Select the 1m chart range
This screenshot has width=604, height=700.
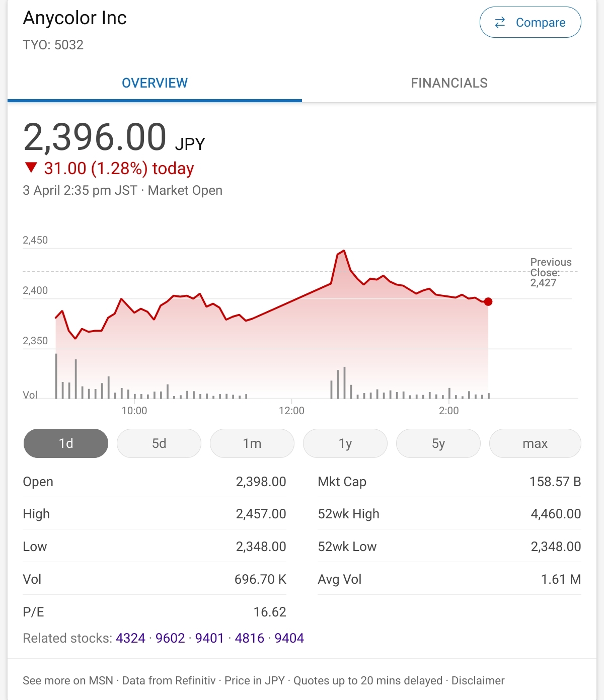pyautogui.click(x=252, y=443)
